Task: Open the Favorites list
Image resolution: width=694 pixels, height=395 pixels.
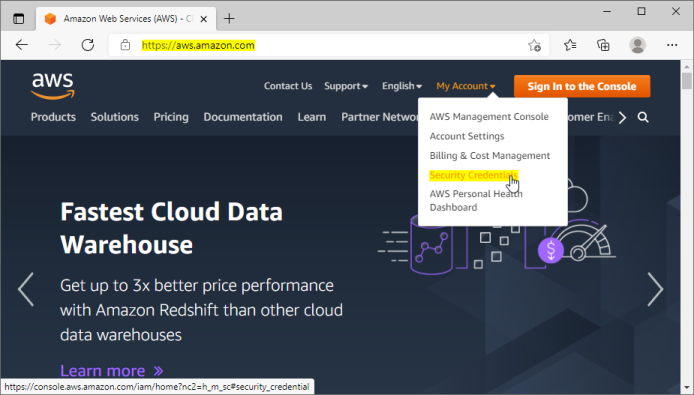Action: pos(570,45)
